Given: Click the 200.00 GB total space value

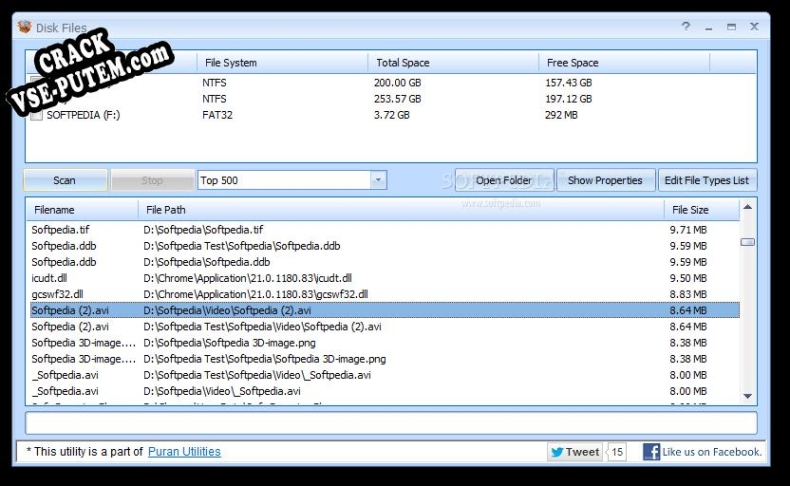Looking at the screenshot, I should [x=397, y=83].
